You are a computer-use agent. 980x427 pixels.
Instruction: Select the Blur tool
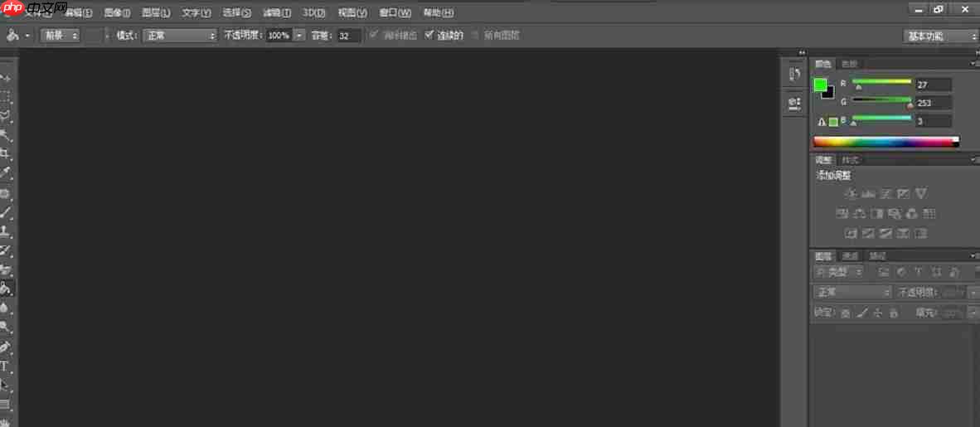6,308
